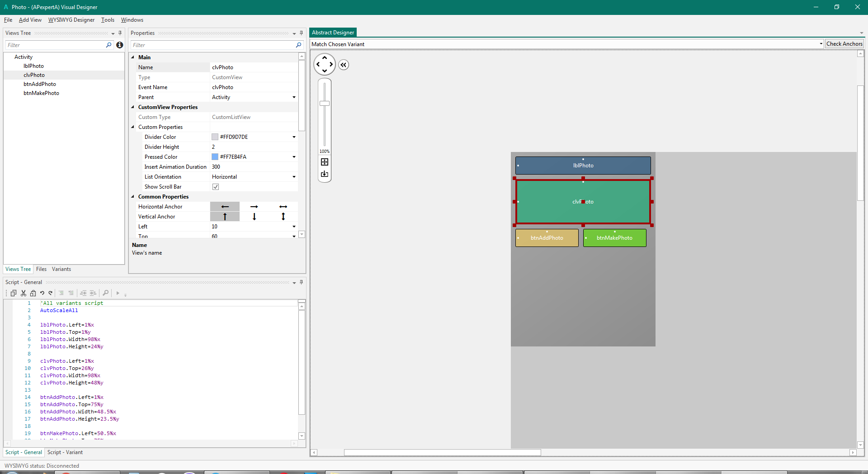This screenshot has width=868, height=474.
Task: Click the Check Anchors button
Action: point(844,44)
